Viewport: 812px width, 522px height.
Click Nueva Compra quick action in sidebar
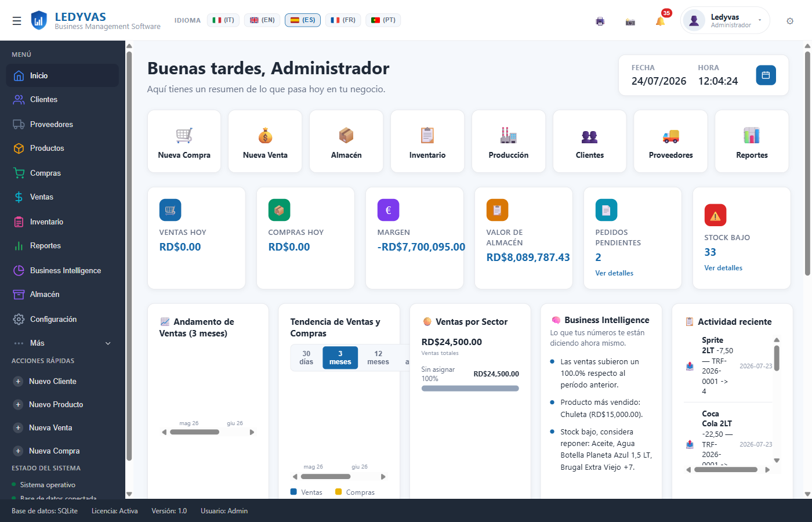tap(63, 451)
